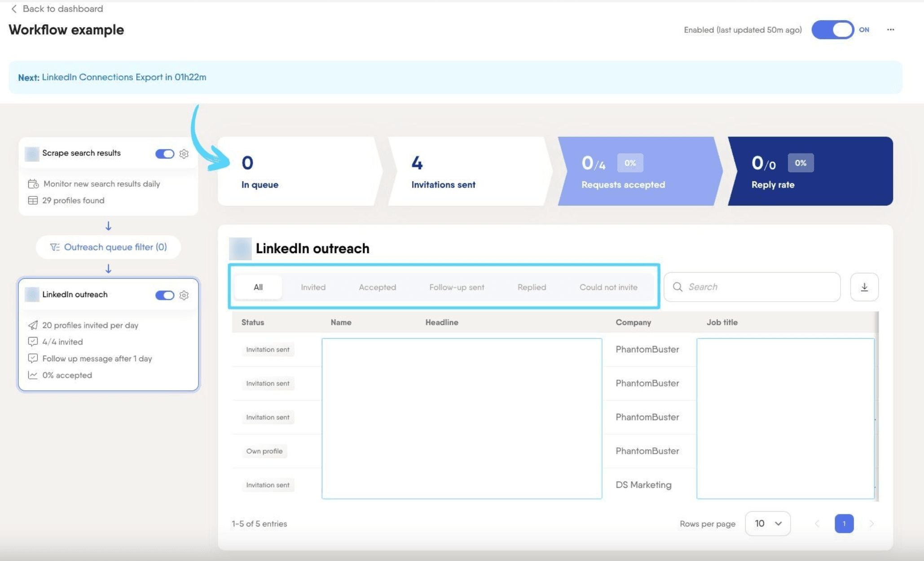Click the calendar icon beside Monitor new search results
Viewport: 924px width, 561px height.
(x=33, y=184)
